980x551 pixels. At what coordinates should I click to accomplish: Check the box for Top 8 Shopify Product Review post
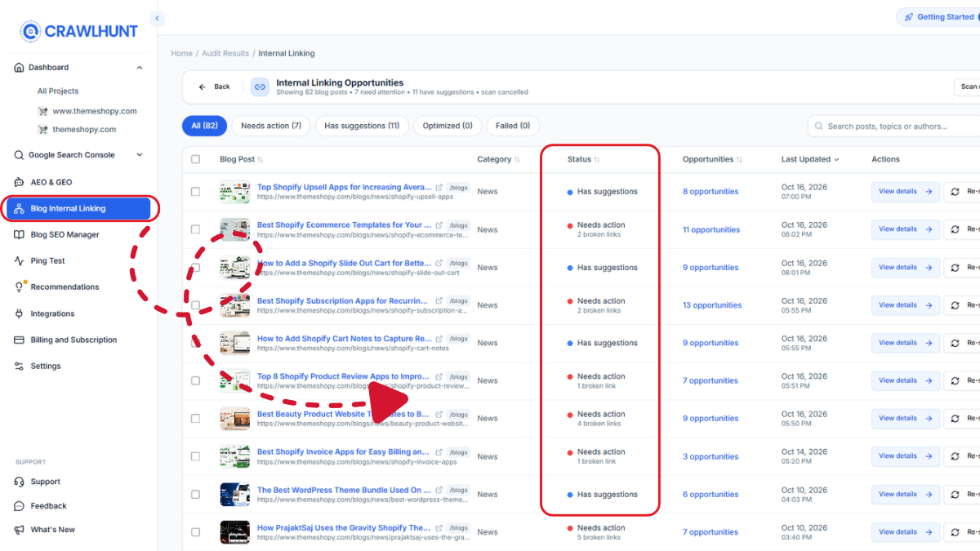pyautogui.click(x=195, y=380)
